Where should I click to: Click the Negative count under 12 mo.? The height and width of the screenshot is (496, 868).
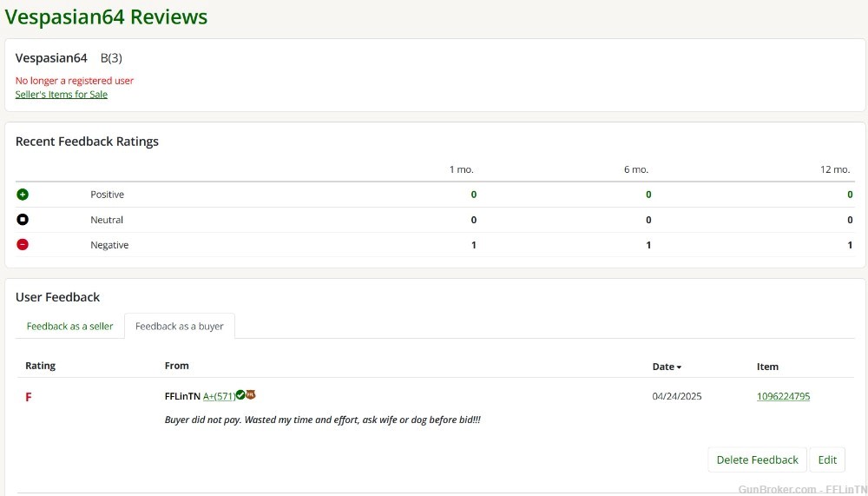click(x=850, y=245)
